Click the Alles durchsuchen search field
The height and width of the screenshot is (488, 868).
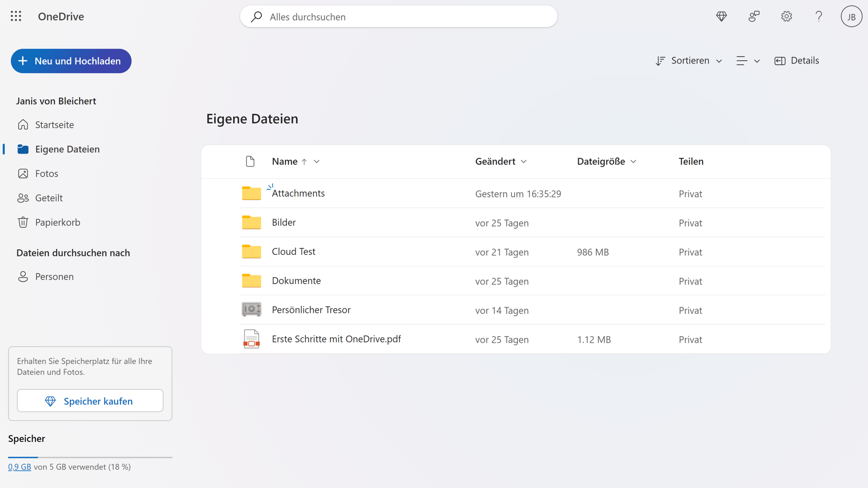pyautogui.click(x=399, y=17)
